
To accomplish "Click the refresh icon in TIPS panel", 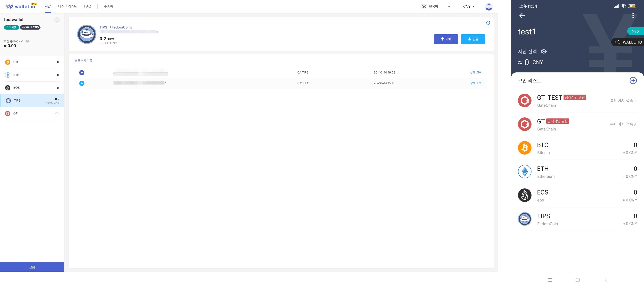I will click(x=488, y=23).
